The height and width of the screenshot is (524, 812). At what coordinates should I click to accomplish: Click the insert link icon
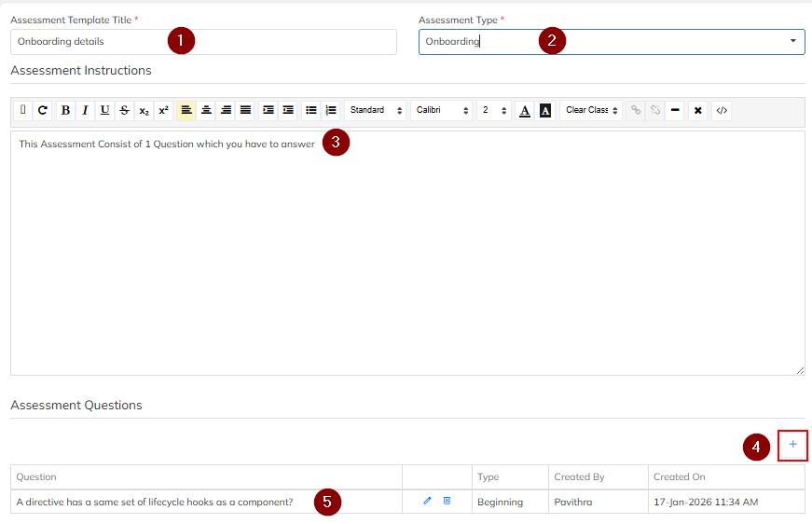[x=636, y=110]
